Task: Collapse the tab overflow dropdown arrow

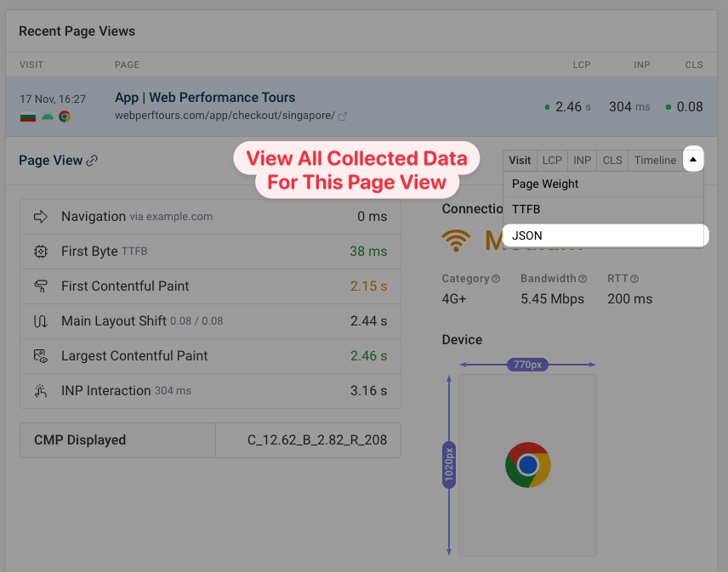Action: pos(693,160)
